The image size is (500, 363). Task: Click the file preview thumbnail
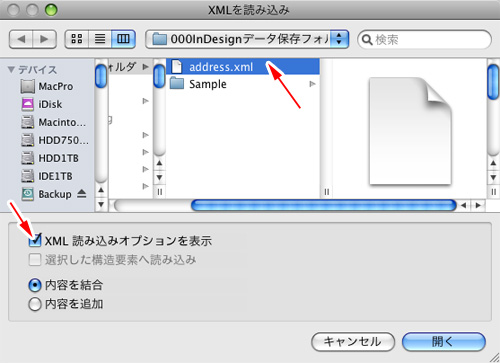pos(410,131)
